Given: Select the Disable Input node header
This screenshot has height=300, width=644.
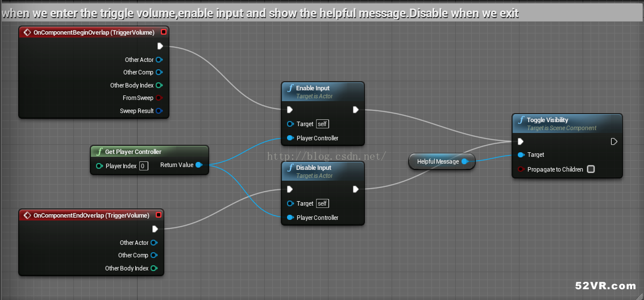Looking at the screenshot, I should [313, 168].
